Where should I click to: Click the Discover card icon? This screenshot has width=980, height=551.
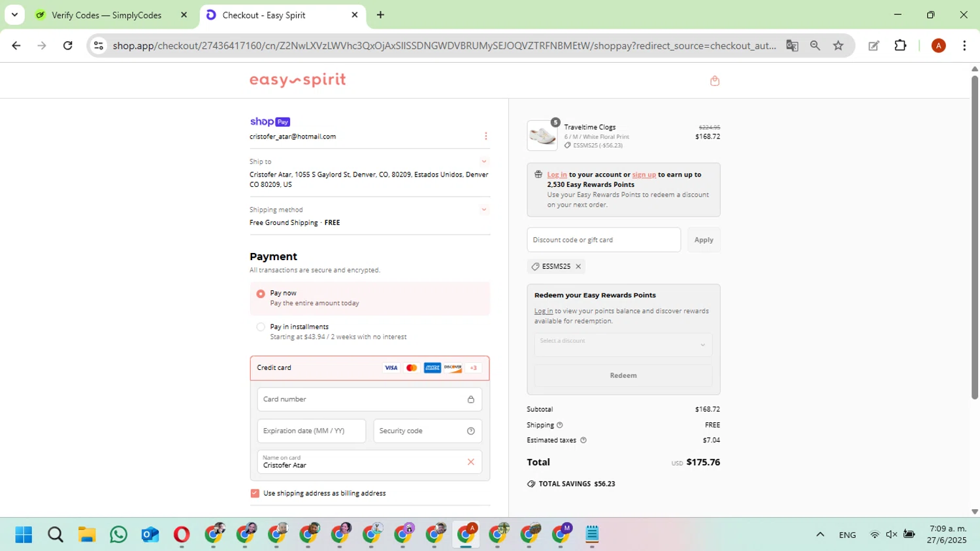pyautogui.click(x=453, y=368)
